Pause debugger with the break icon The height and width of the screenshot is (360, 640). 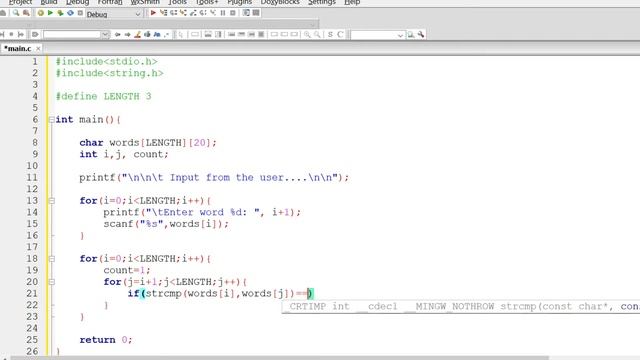(223, 13)
